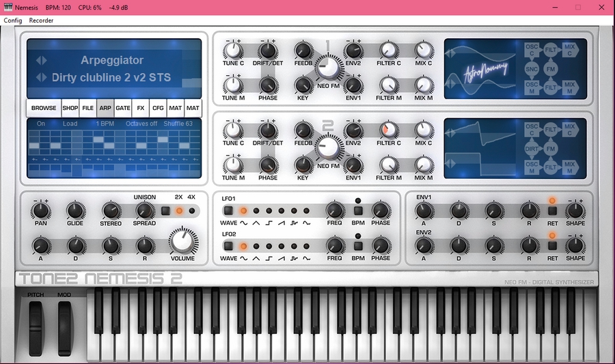Open the FILE tab
Screen dimensions: 615x364
pos(88,108)
